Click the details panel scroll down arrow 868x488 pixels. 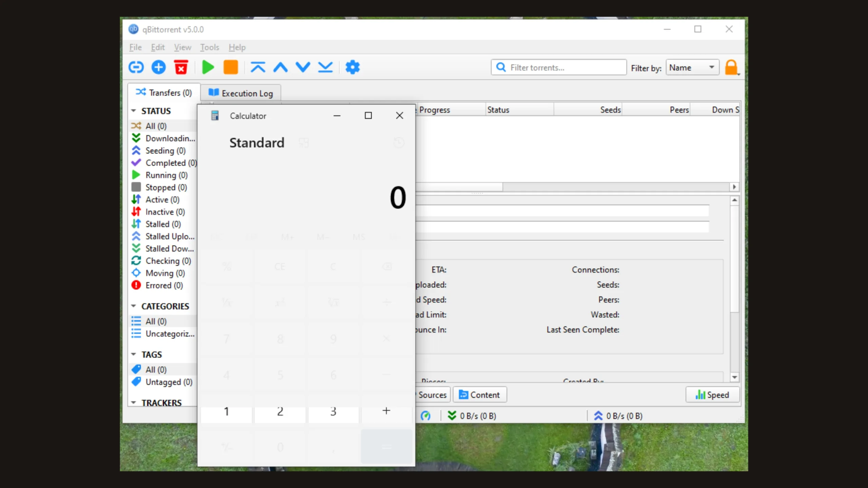tap(734, 377)
